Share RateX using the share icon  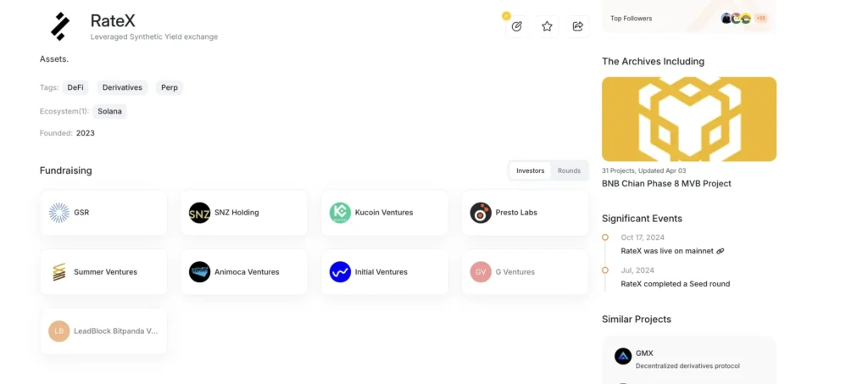[578, 26]
